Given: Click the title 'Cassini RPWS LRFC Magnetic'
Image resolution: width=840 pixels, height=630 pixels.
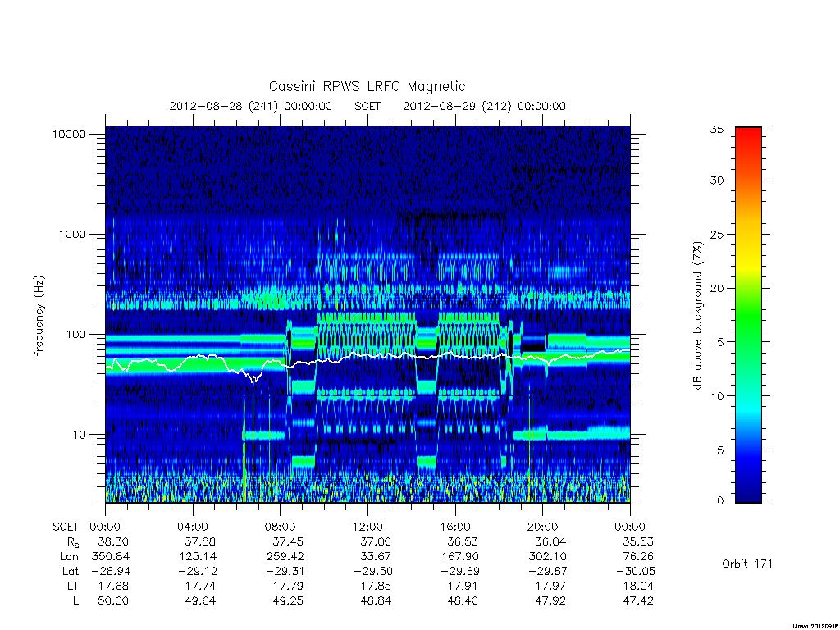Looking at the screenshot, I should click(367, 86).
